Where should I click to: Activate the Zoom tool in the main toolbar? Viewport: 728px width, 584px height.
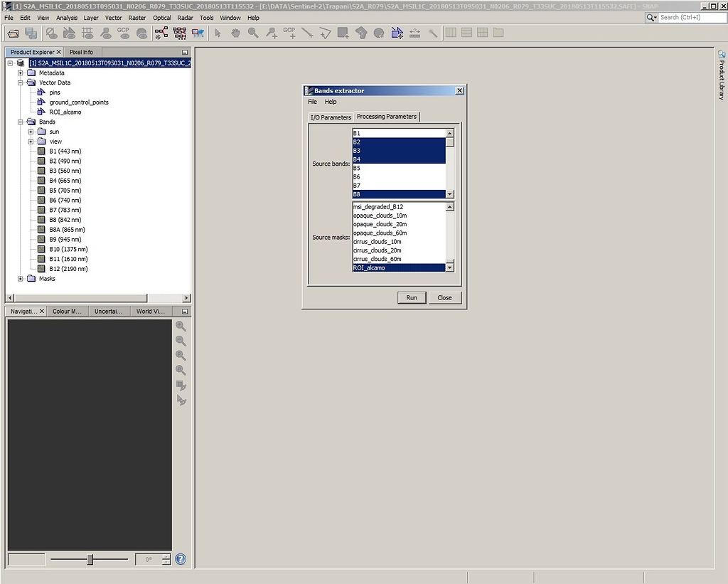[255, 33]
